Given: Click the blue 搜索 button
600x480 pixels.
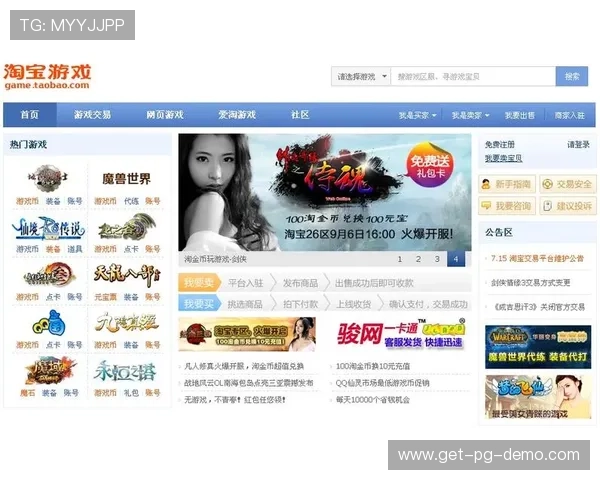Looking at the screenshot, I should [572, 77].
